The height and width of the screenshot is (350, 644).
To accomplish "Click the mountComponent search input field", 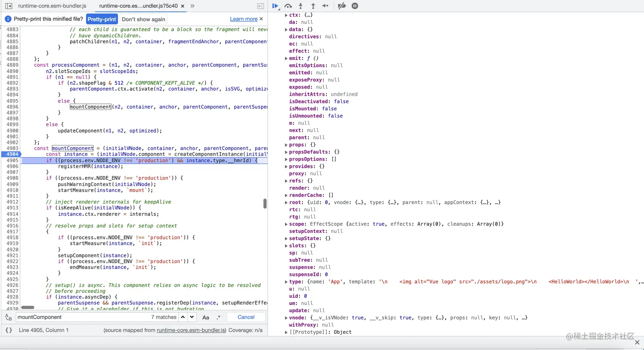I will (x=83, y=317).
